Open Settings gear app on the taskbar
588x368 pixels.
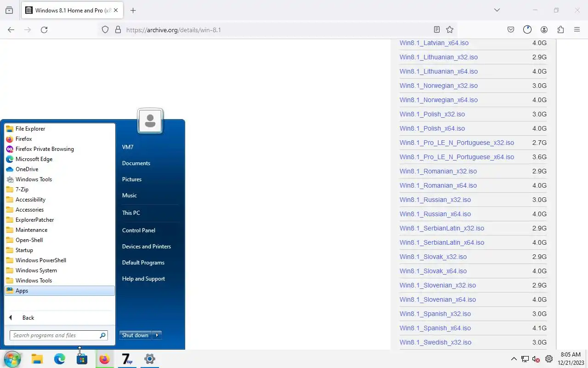pyautogui.click(x=150, y=359)
